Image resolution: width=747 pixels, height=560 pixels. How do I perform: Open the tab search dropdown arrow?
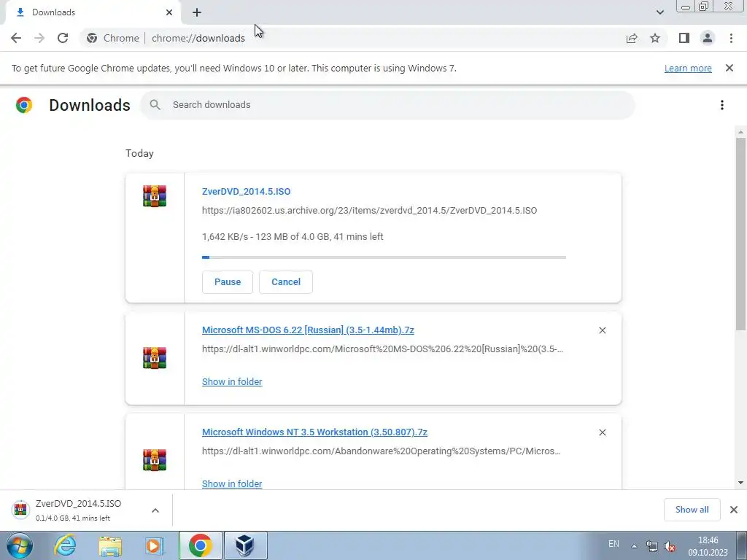pyautogui.click(x=659, y=12)
